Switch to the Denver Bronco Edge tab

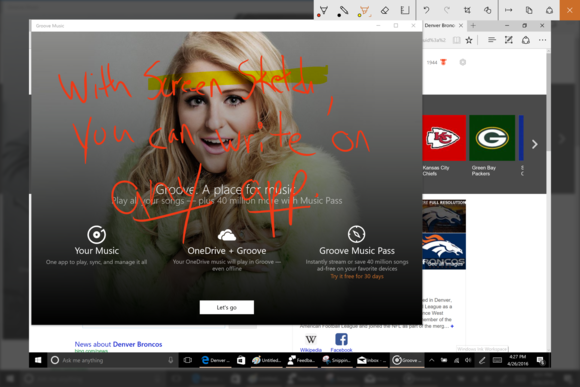click(439, 25)
